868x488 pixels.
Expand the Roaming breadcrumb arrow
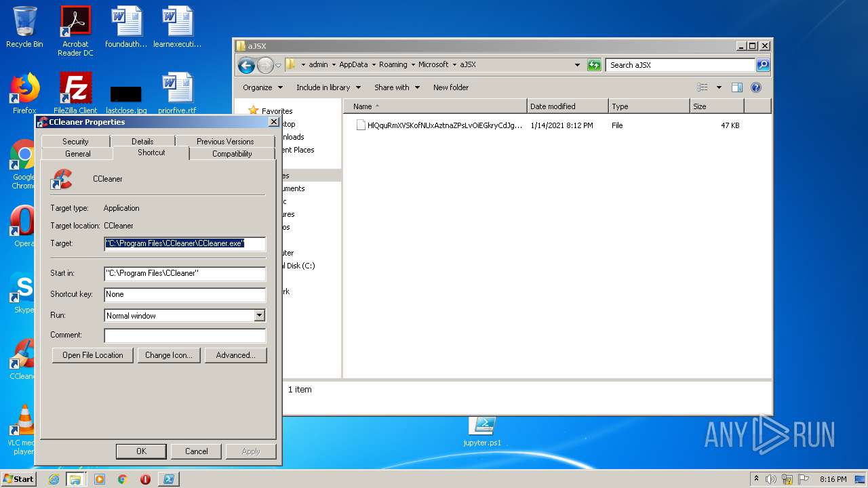pos(412,65)
